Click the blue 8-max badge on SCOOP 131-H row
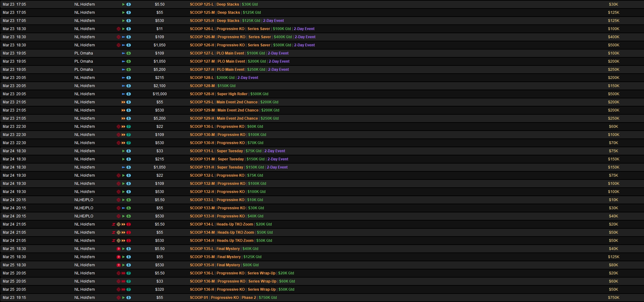The height and width of the screenshot is (302, 644). click(x=129, y=167)
